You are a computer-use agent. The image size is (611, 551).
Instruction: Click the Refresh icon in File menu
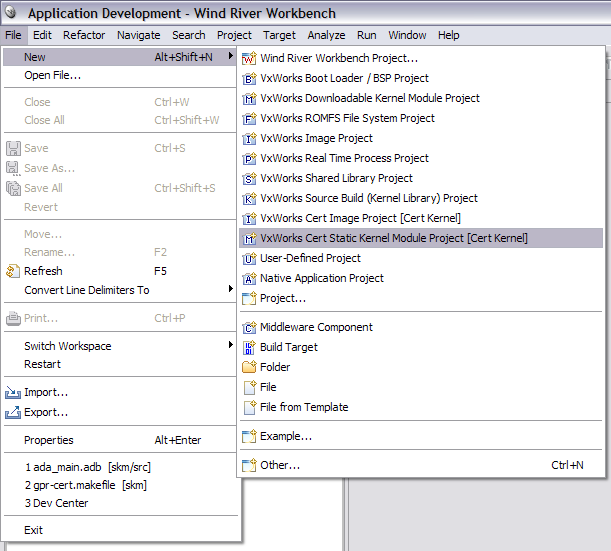(13, 271)
